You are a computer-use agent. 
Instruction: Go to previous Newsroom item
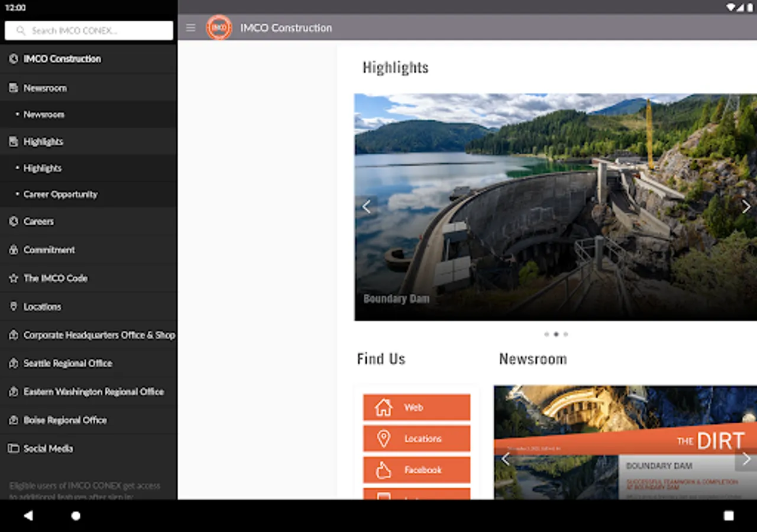click(505, 459)
